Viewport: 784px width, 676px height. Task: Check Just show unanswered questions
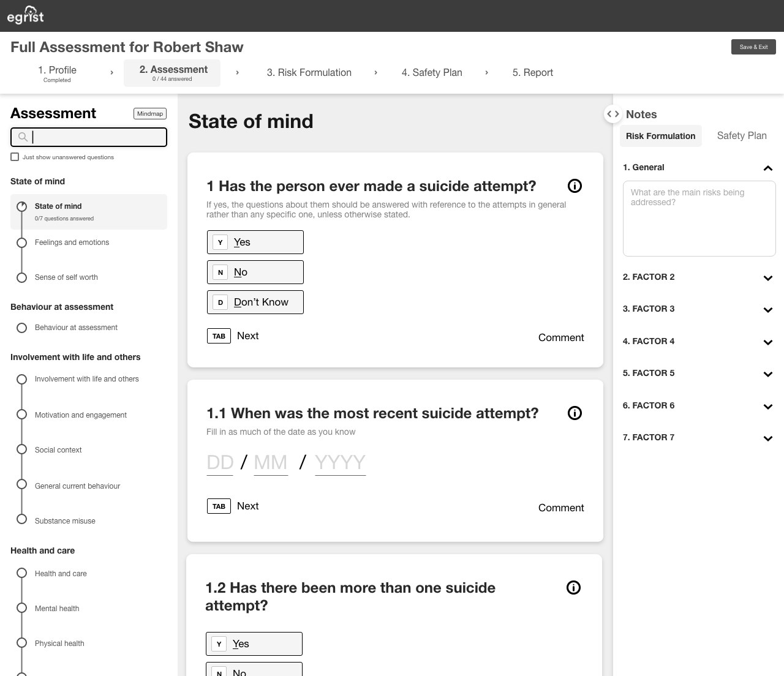pyautogui.click(x=15, y=157)
